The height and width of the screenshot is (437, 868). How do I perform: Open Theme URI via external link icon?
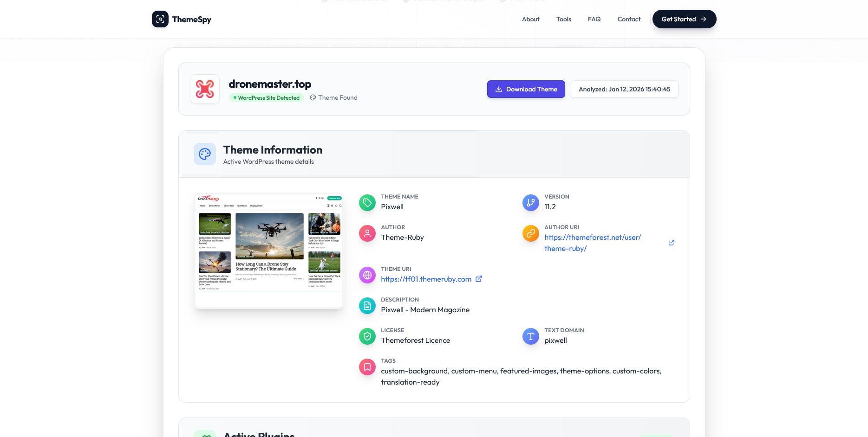(479, 279)
